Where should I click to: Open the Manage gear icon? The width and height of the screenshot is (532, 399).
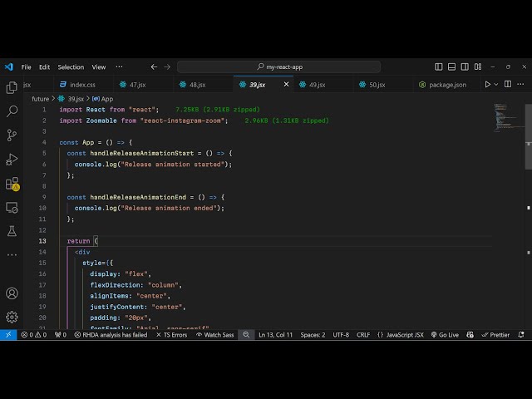point(12,317)
